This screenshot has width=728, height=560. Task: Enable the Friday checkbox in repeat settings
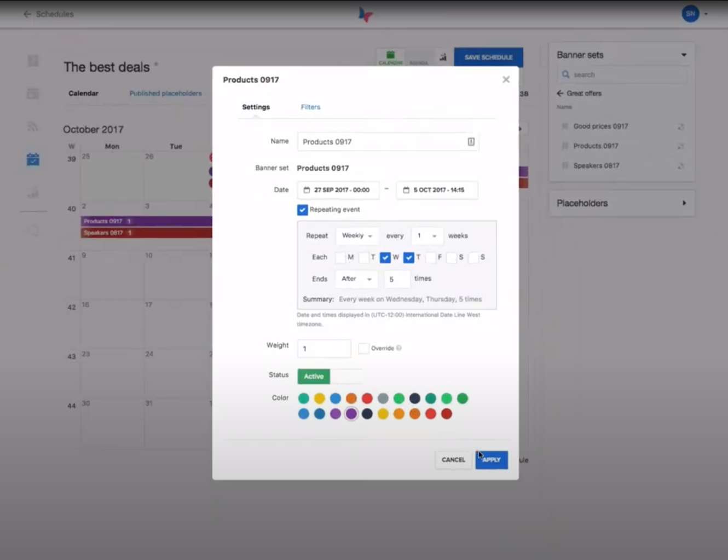(x=430, y=257)
